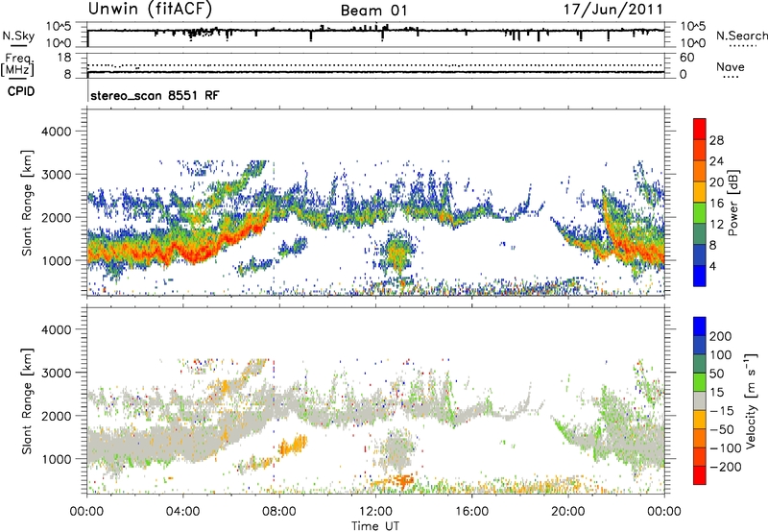Viewport: 768px width, 532px height.
Task: Select the "Slant Range [km]" label of power panel
Action: 28,203
